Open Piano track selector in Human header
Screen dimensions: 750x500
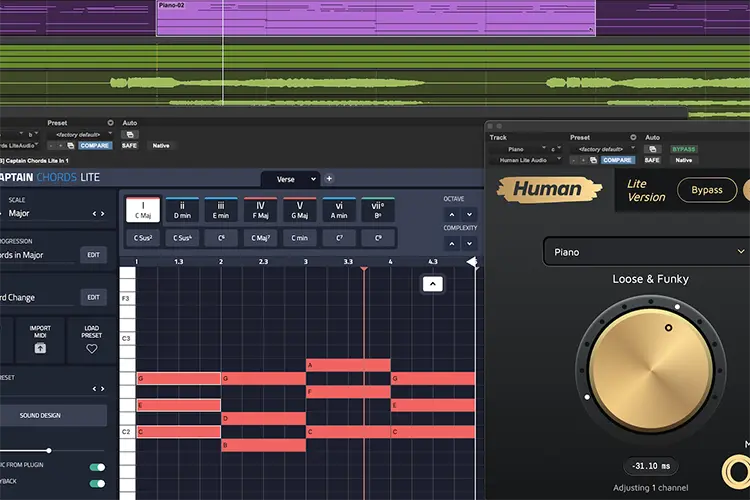pos(518,149)
